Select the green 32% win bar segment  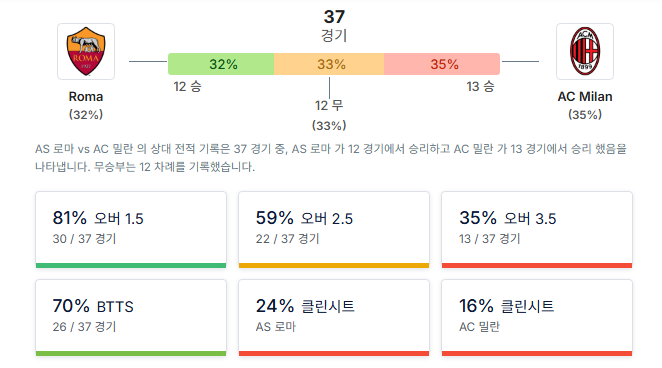(221, 64)
